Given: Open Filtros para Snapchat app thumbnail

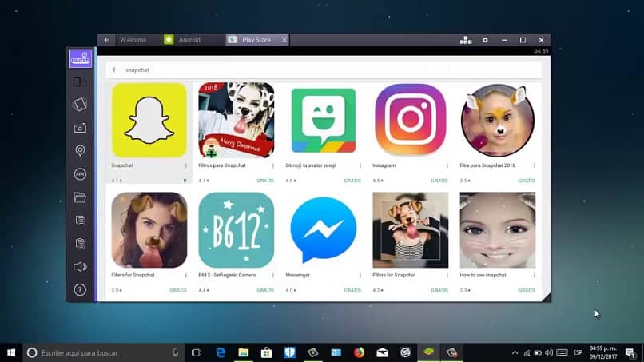Looking at the screenshot, I should coord(237,120).
